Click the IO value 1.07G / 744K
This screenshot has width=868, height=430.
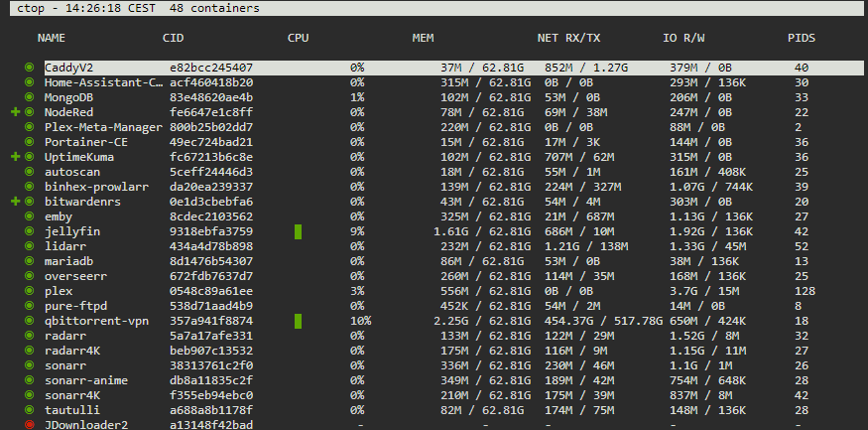711,187
